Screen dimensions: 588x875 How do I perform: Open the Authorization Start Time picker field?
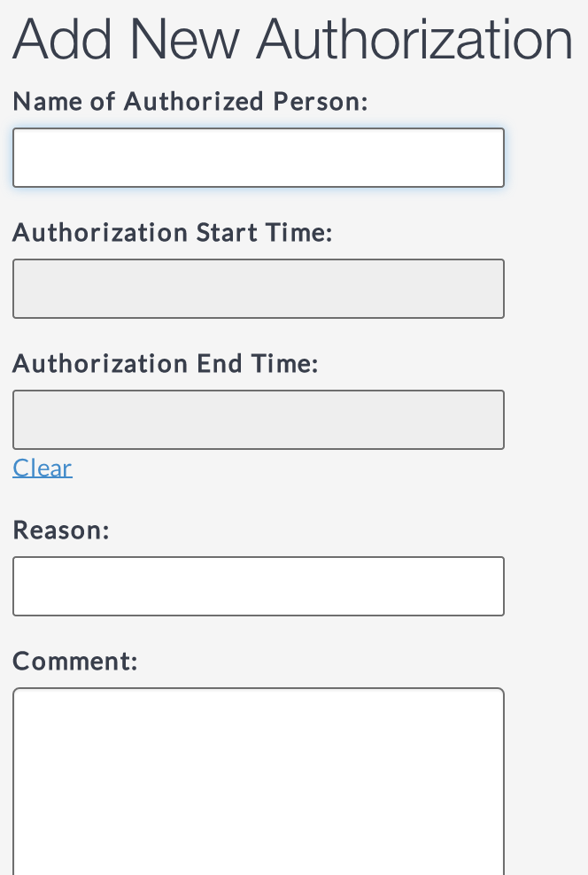click(x=258, y=289)
